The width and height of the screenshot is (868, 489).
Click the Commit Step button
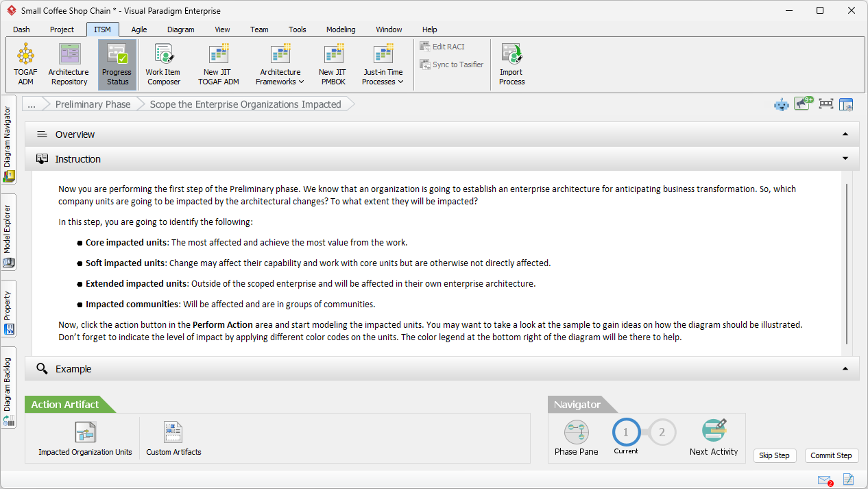click(x=831, y=455)
